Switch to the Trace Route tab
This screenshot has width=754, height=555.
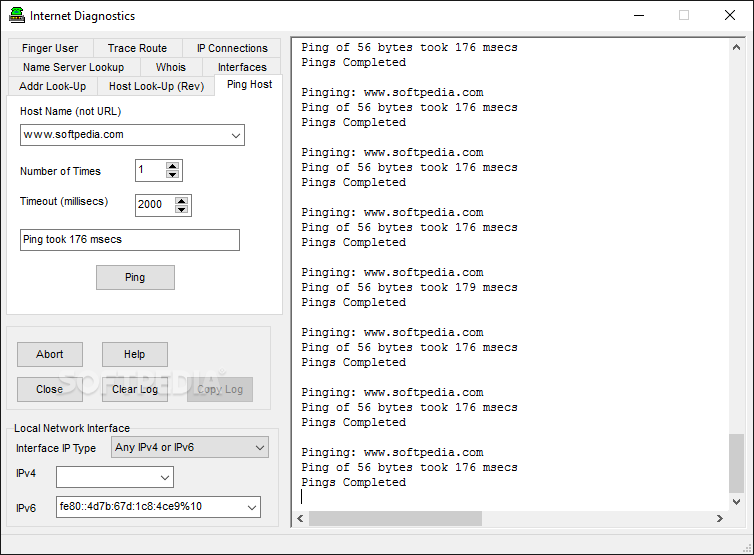coord(137,48)
